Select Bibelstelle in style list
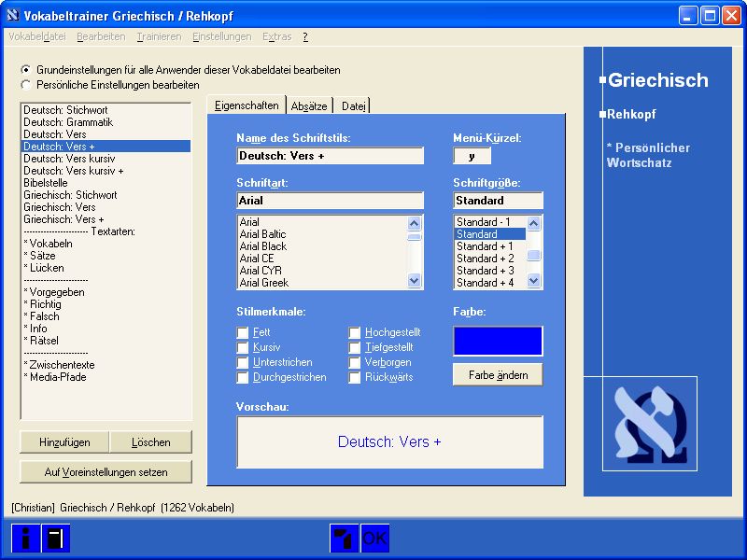Screen dimensions: 747x560 tap(106, 183)
